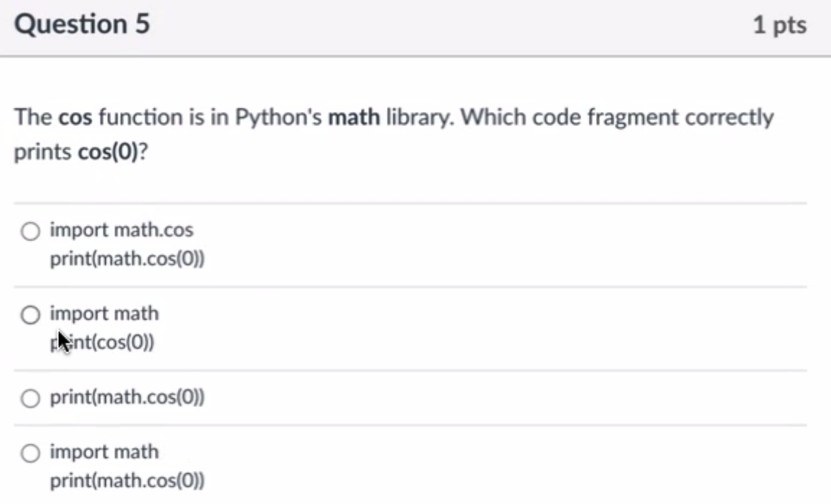The image size is (831, 504).
Task: Click the phrase 'code fragment correctly'
Action: coord(653,118)
